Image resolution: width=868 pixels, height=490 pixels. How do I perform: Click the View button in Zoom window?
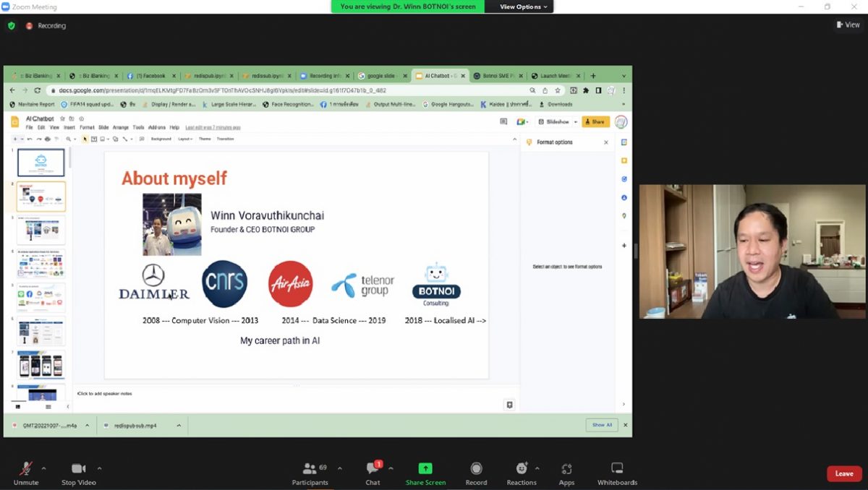pos(848,25)
